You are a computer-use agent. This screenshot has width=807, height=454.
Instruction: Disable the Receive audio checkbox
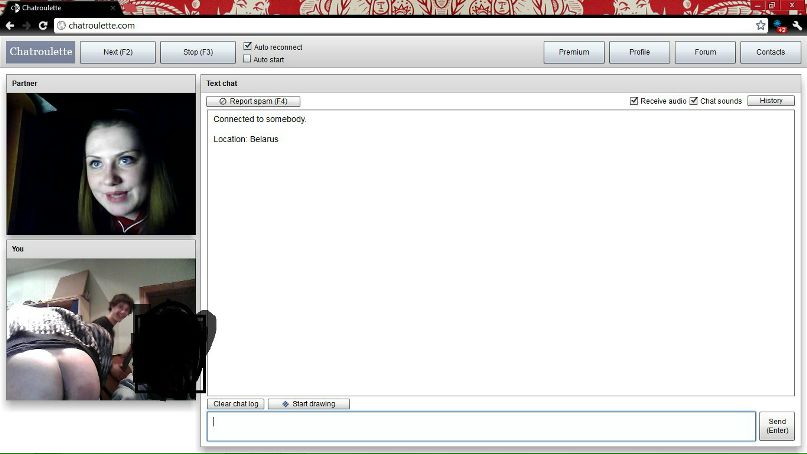[634, 101]
